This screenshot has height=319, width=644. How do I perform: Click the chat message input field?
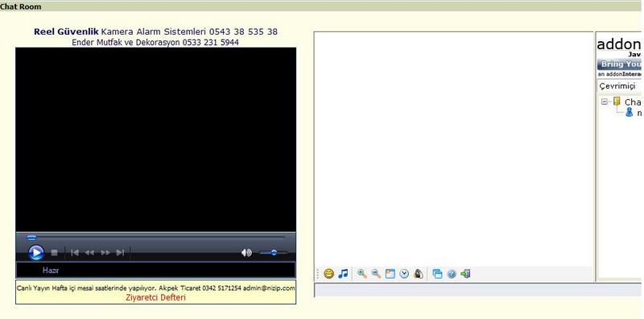(478, 289)
